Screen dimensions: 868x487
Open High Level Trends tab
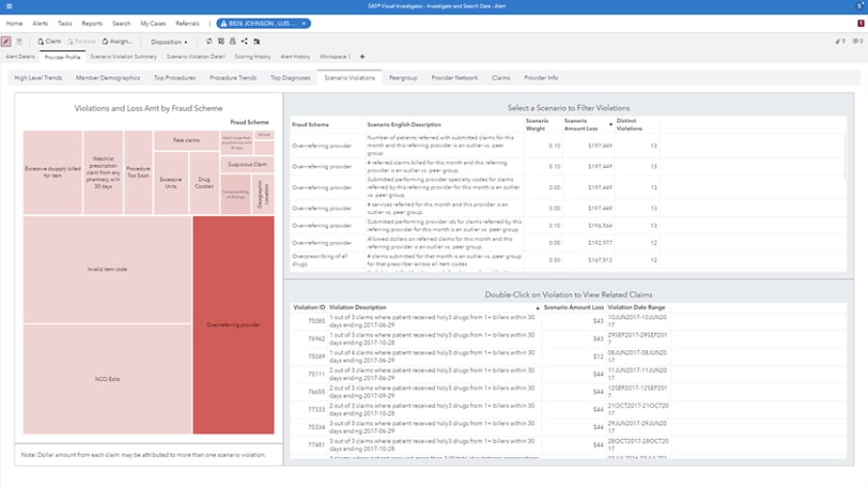pyautogui.click(x=39, y=78)
